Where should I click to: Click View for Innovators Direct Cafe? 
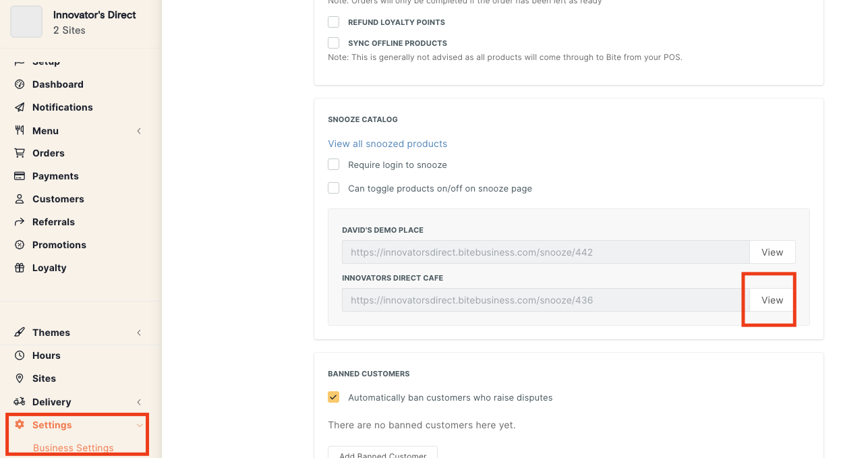[772, 300]
